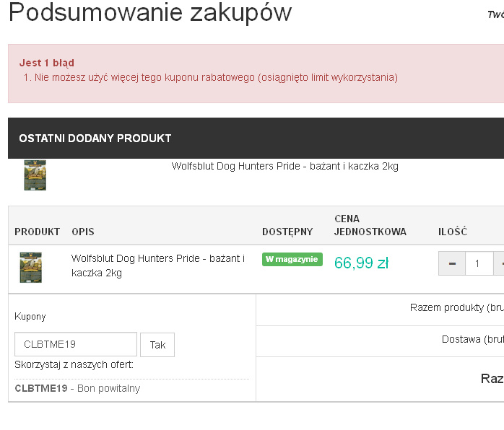Increase quantity with the partially visible plus button
The image size is (504, 430).
click(499, 263)
